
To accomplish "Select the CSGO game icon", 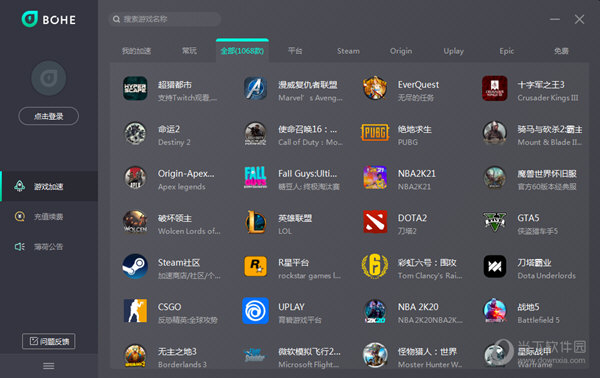I will pos(135,311).
